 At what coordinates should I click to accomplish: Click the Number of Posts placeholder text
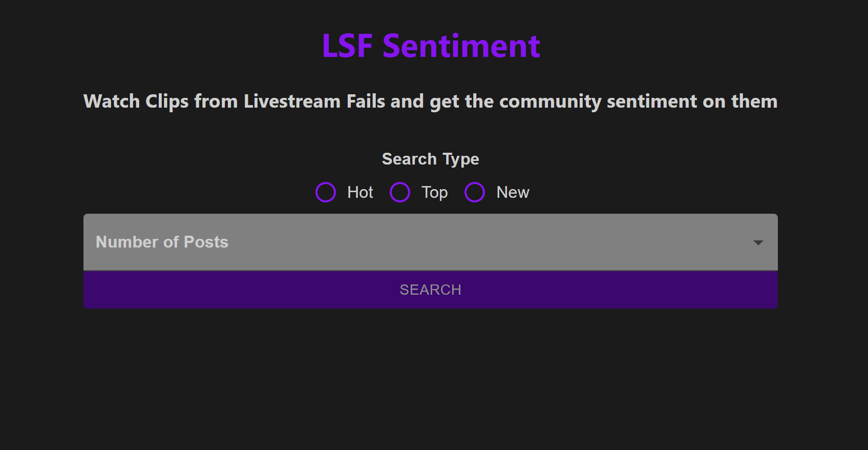tap(162, 242)
